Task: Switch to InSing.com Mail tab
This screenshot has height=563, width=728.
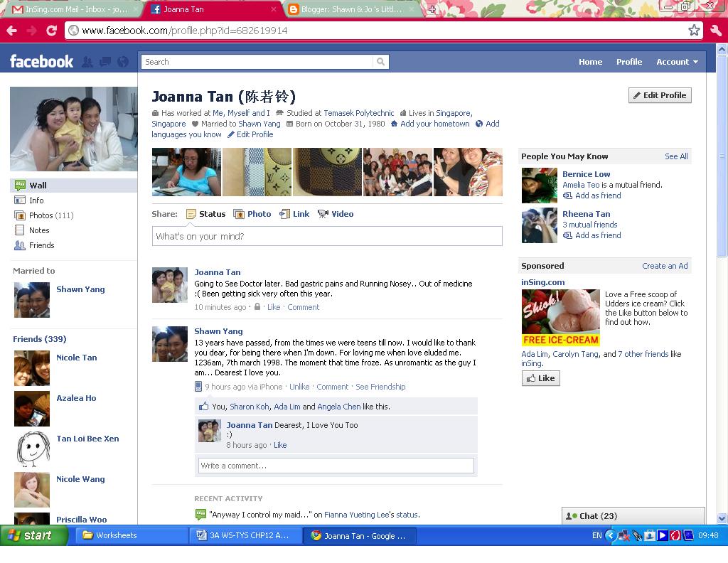Action: tap(73, 9)
